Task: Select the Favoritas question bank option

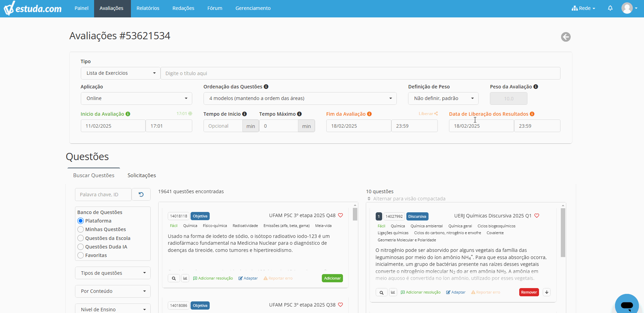Action: tap(81, 255)
